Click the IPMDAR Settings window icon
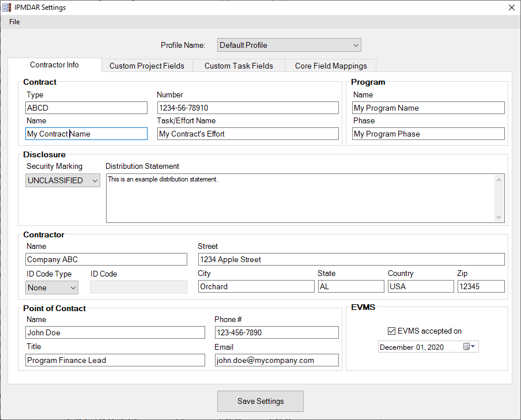 click(x=7, y=7)
